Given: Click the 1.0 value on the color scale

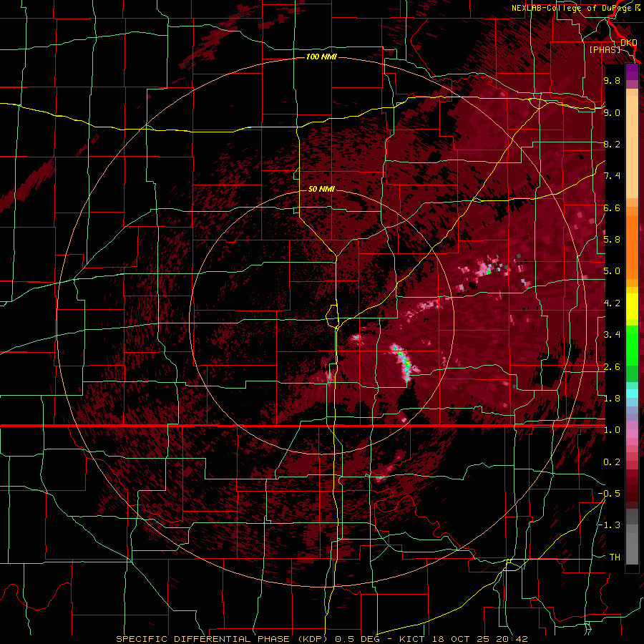Looking at the screenshot, I should point(612,430).
